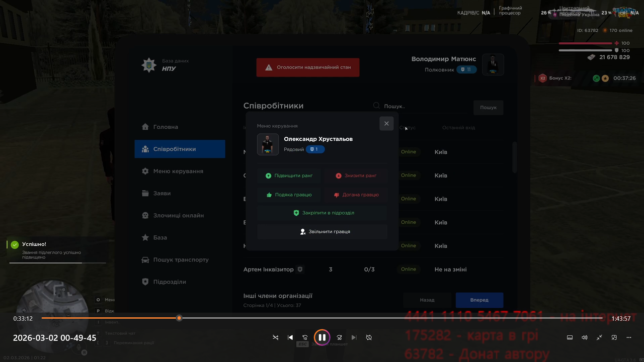Screen dimensions: 644x362
Task: Open more options ellipsis menu
Action: point(629,337)
